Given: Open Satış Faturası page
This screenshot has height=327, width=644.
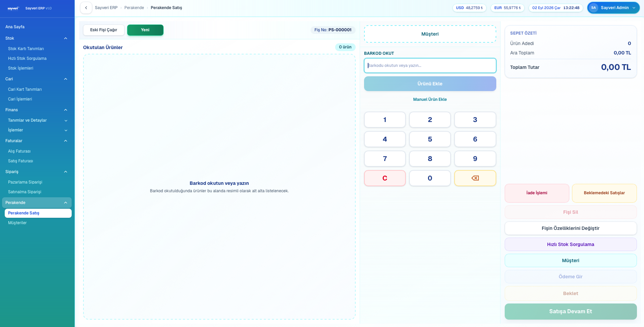Looking at the screenshot, I should click(38, 161).
